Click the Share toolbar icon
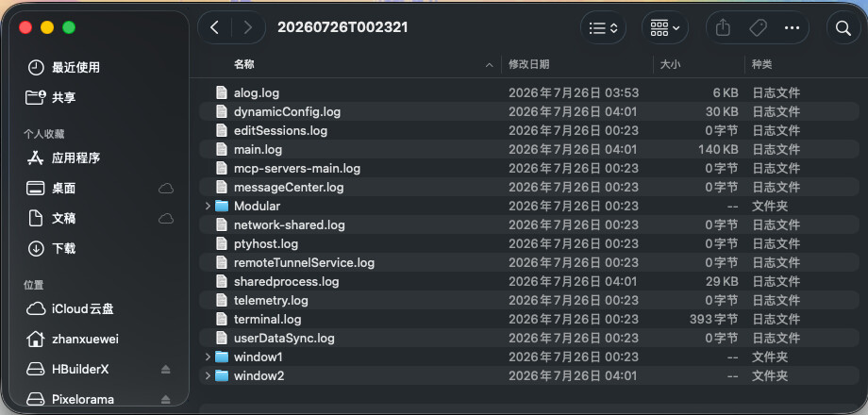This screenshot has height=415, width=868. (x=723, y=27)
